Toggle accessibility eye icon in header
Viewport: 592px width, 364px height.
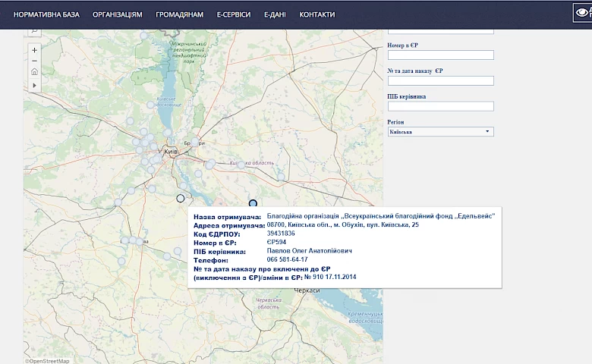pyautogui.click(x=582, y=13)
